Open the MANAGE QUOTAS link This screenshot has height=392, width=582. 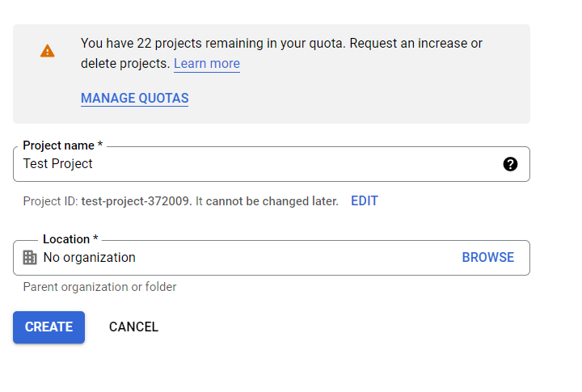click(x=134, y=99)
